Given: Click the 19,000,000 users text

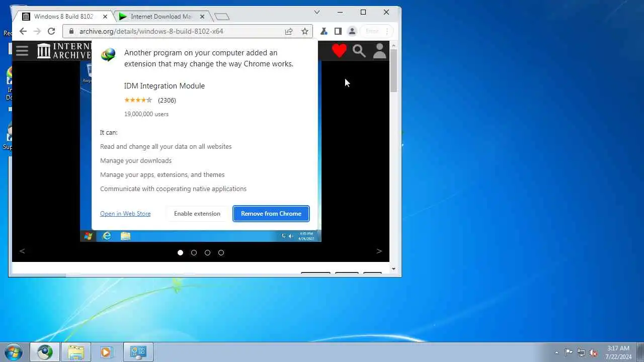Looking at the screenshot, I should [x=146, y=114].
